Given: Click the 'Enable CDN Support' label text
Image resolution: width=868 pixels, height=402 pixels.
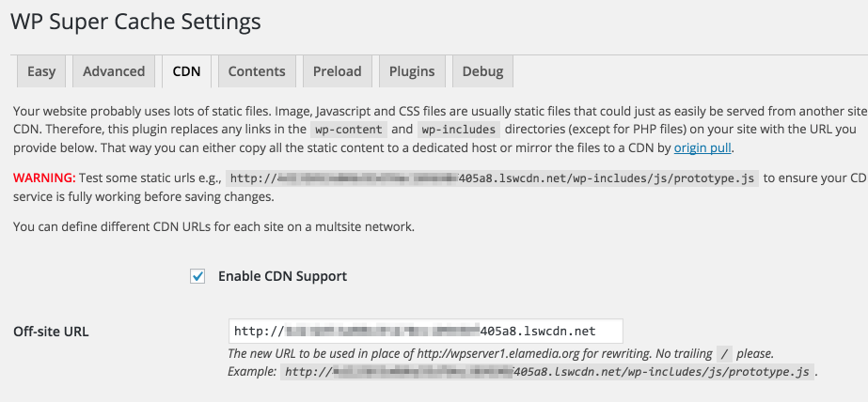Looking at the screenshot, I should click(x=282, y=276).
